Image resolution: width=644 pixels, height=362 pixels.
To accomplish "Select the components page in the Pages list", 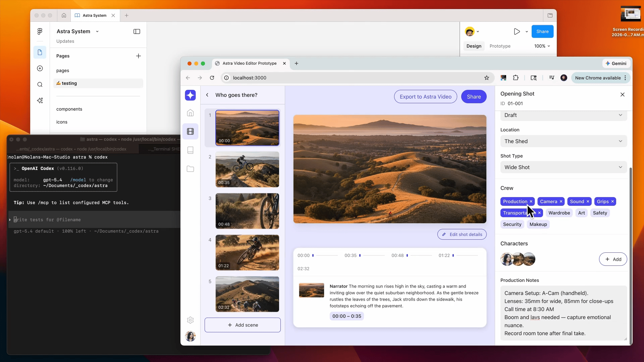I will tap(69, 109).
